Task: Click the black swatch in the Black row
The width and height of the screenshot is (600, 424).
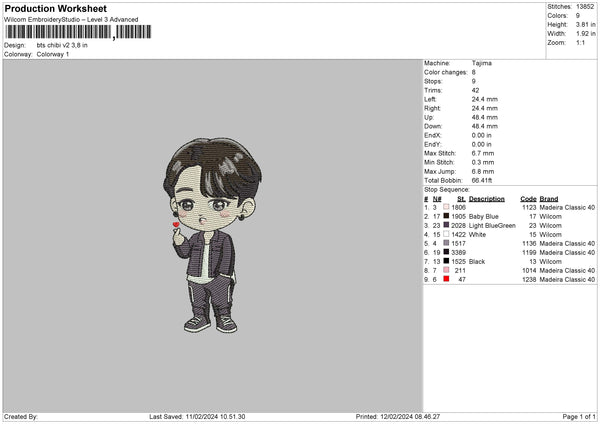Action: [x=446, y=261]
